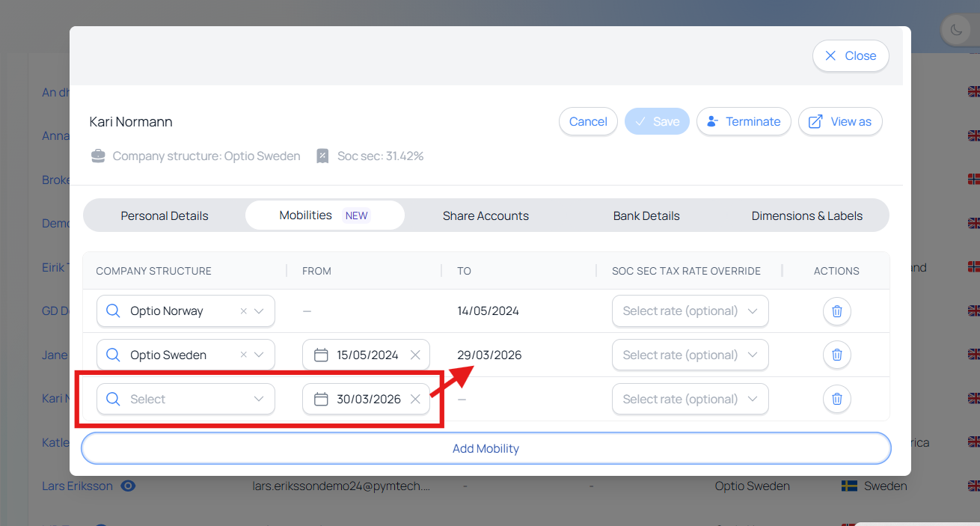Click the Terminate button
This screenshot has width=980, height=526.
[x=744, y=122]
